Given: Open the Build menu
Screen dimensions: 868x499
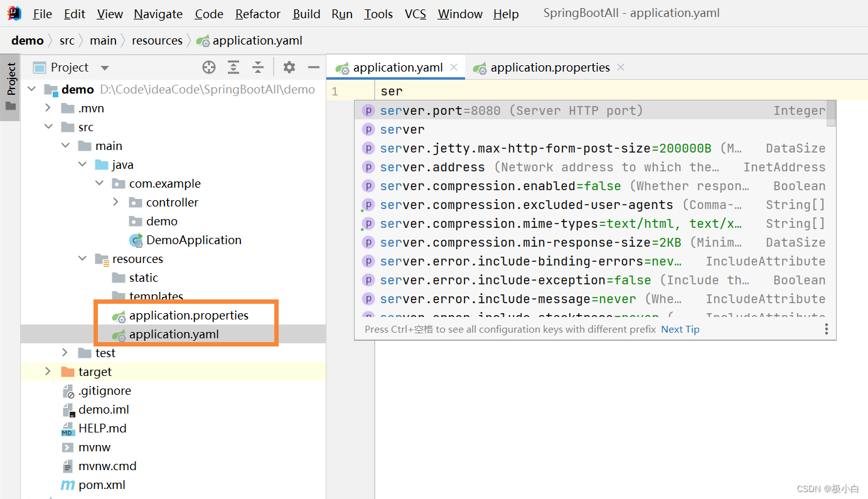Looking at the screenshot, I should 307,14.
